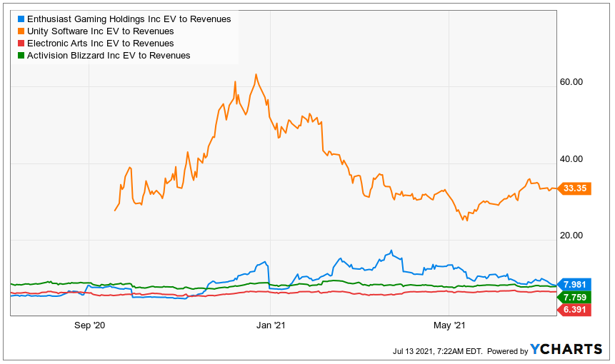Select 'Unity Software Inc EV to Revenues' legend text
Image resolution: width=615 pixels, height=364 pixels.
click(101, 31)
